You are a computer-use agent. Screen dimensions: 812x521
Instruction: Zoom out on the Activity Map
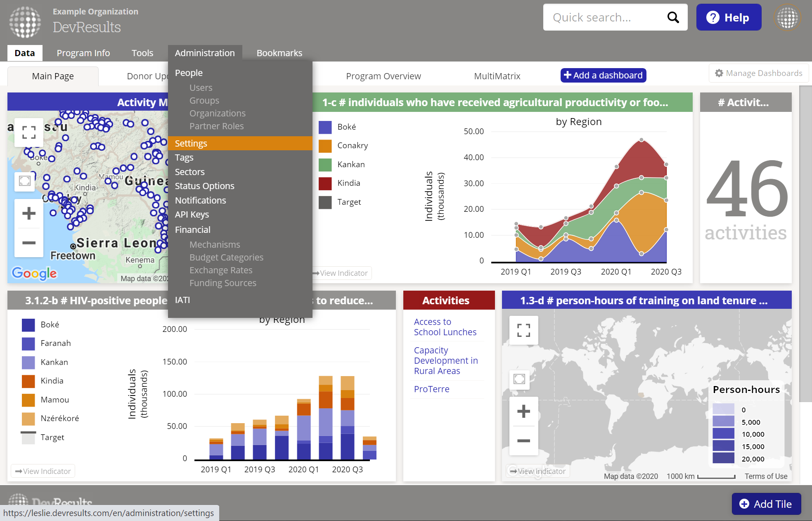point(29,242)
